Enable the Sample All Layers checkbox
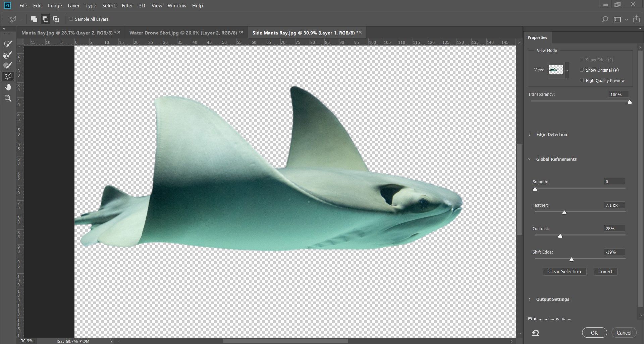The width and height of the screenshot is (644, 344). (71, 19)
